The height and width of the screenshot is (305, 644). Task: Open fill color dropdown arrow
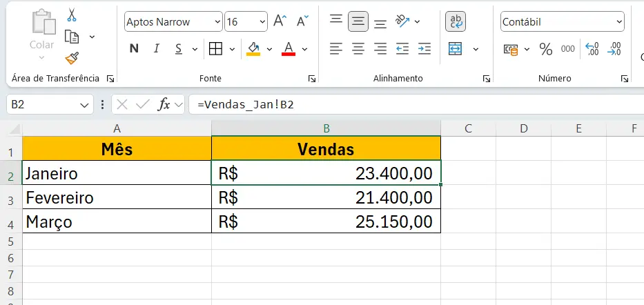coord(269,49)
